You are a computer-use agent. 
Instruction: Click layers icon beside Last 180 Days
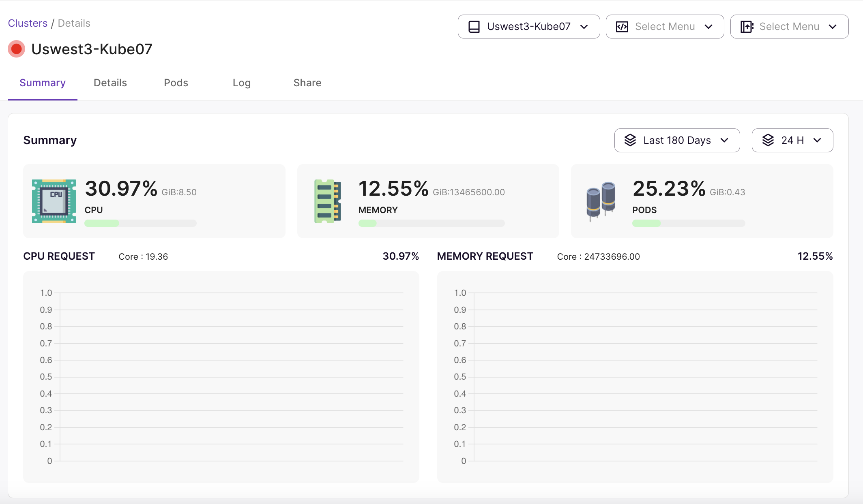click(x=630, y=140)
